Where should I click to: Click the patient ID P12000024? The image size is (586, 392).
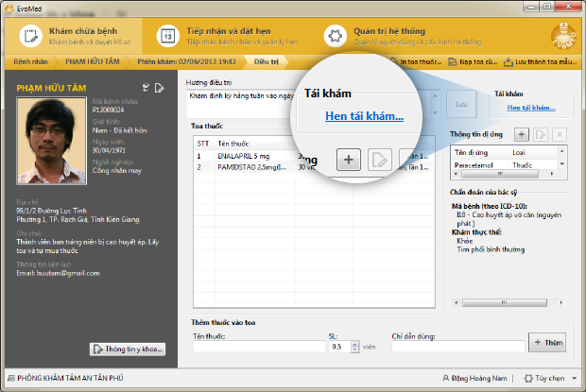(108, 110)
